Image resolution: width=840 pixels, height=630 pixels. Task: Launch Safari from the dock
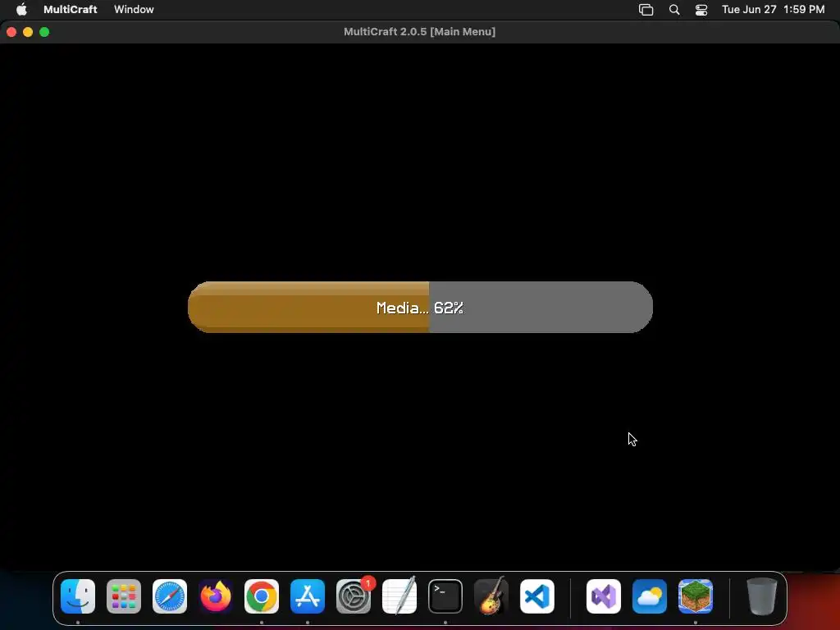tap(170, 596)
